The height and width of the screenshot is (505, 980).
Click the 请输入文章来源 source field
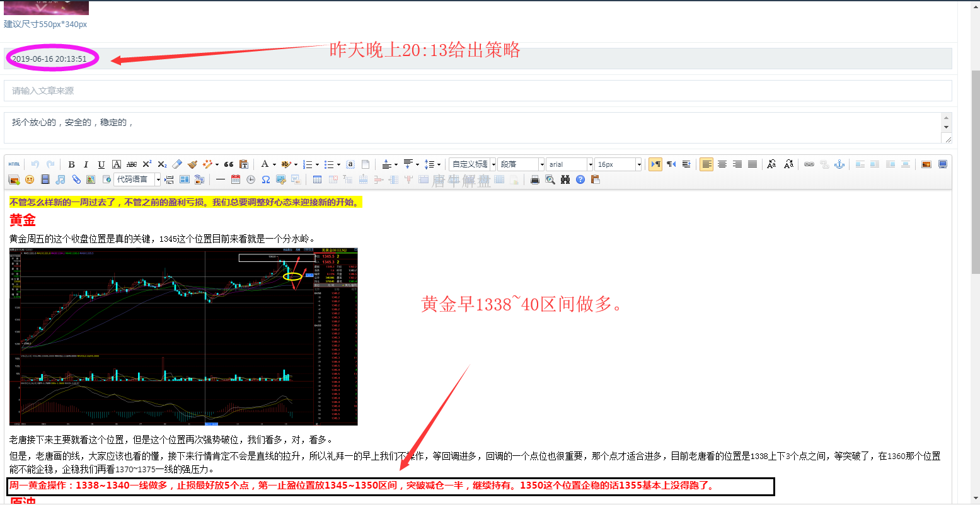[x=478, y=91]
